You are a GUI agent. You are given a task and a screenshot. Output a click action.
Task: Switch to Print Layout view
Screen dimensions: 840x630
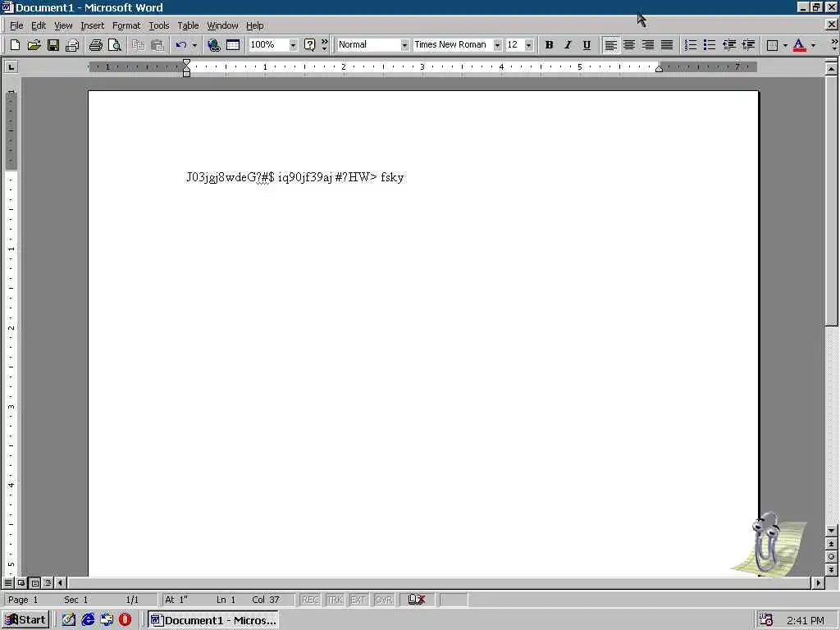34,582
